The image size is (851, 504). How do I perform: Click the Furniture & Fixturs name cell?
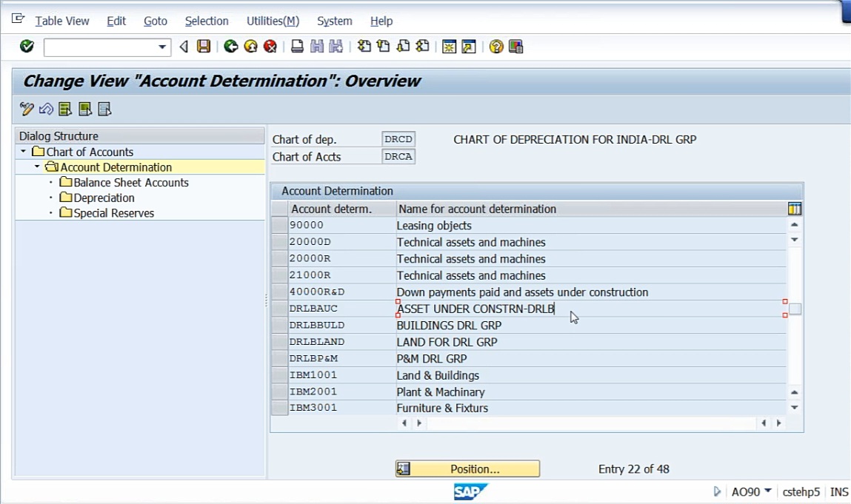click(591, 408)
